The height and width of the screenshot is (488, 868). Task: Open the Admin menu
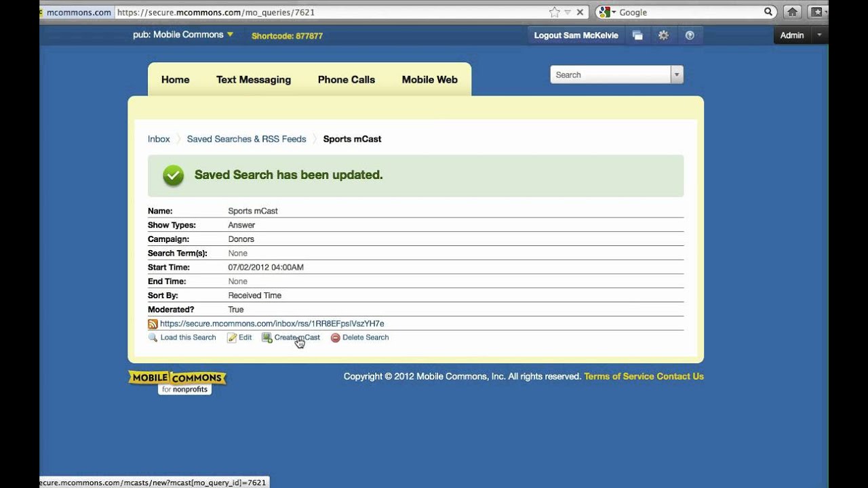coord(792,35)
